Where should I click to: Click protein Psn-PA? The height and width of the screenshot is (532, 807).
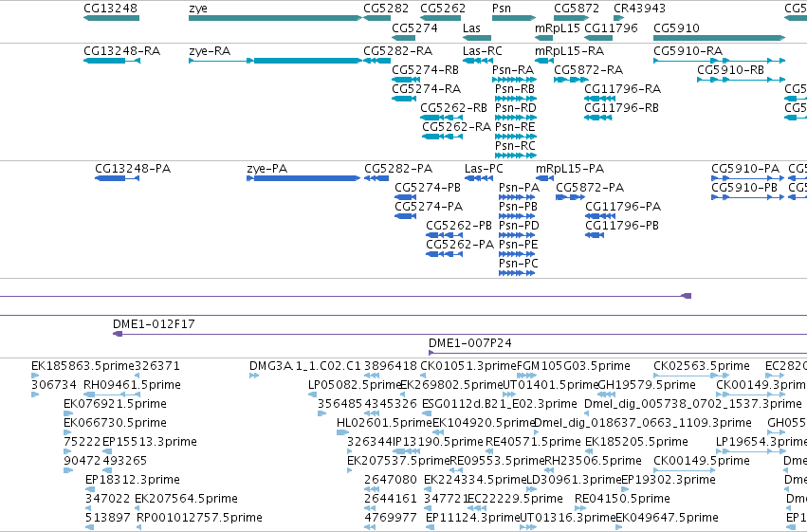519,187
